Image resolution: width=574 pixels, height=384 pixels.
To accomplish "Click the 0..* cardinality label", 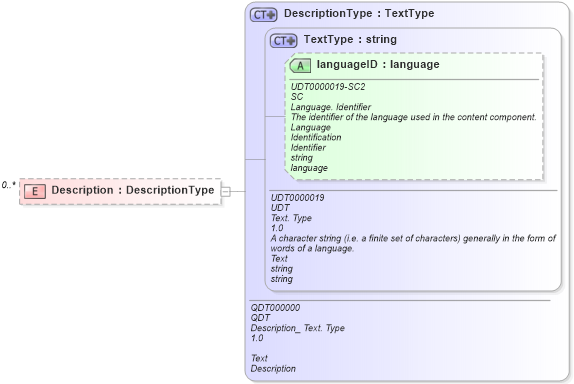I will tap(8, 185).
